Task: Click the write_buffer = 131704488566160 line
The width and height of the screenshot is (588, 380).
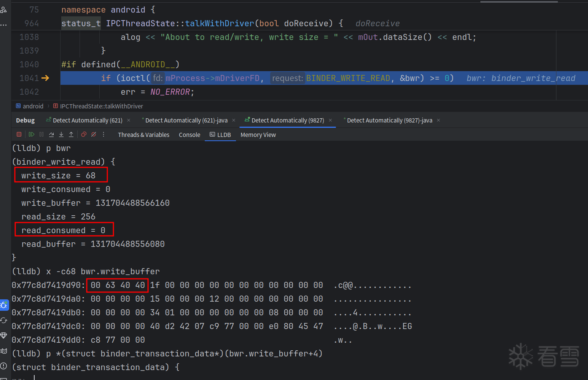Action: click(96, 203)
